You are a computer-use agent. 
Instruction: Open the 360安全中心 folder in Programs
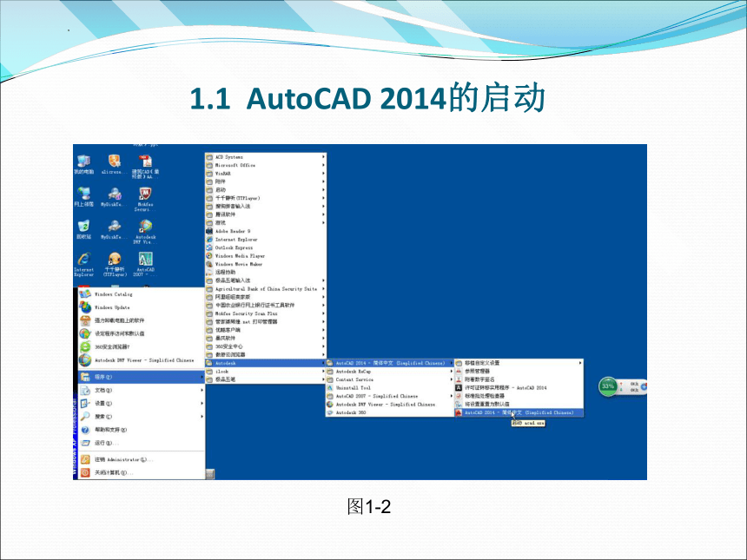[266, 346]
